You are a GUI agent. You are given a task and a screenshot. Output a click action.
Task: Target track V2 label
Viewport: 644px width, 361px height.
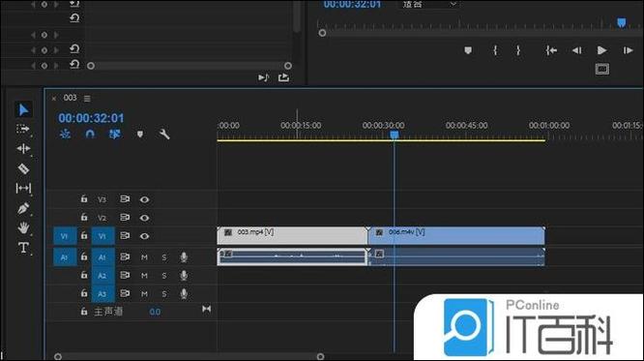[102, 218]
